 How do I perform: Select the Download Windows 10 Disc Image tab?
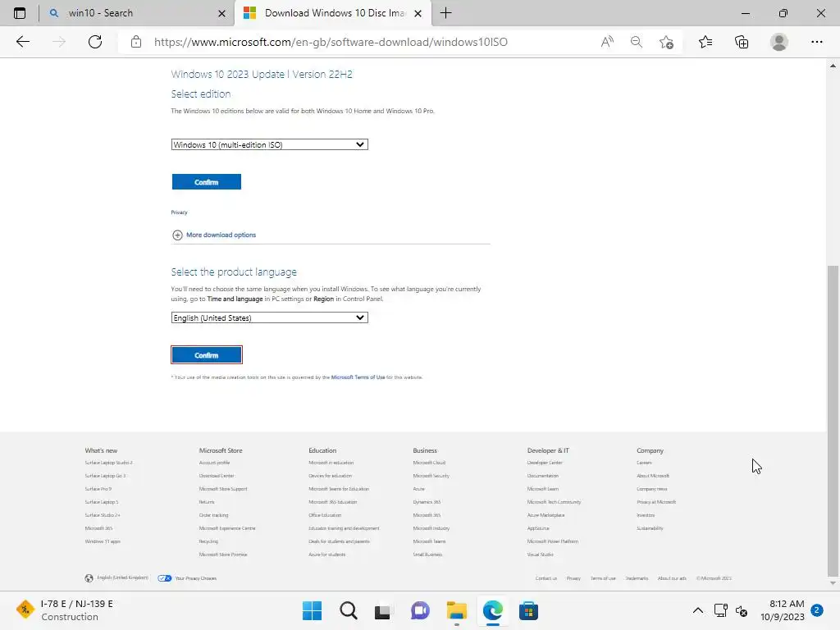(x=335, y=13)
